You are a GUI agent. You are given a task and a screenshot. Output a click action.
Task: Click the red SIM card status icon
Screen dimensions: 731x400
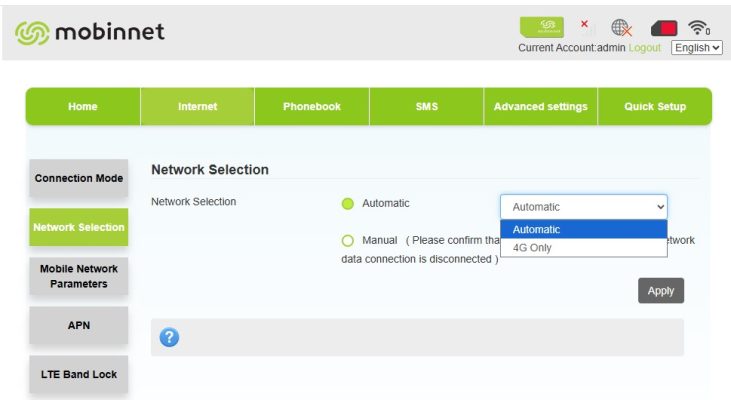(664, 28)
